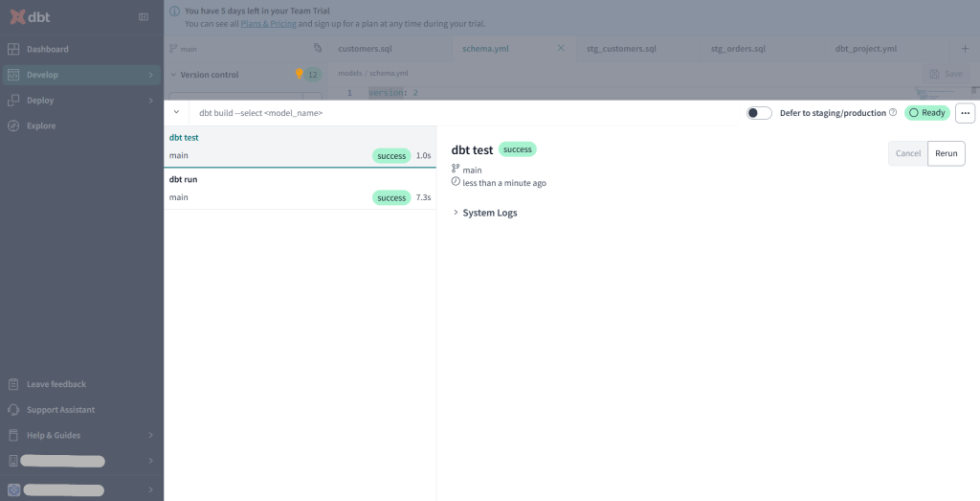Click the branch icon in detail pane

456,169
